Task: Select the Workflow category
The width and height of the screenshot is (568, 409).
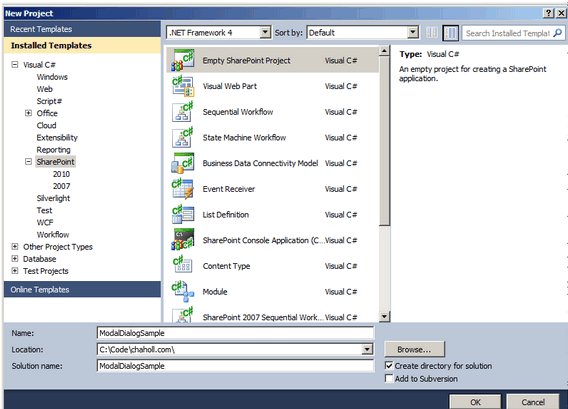Action: 53,234
